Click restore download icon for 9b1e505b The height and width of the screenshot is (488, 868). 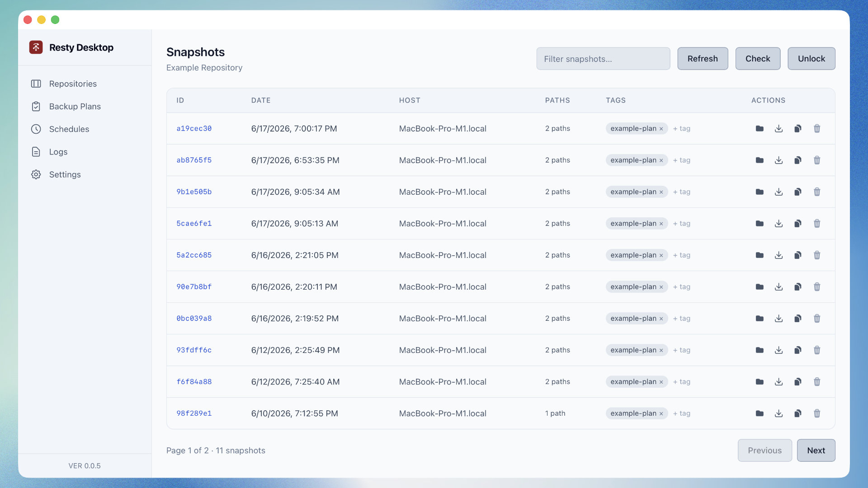pyautogui.click(x=778, y=192)
